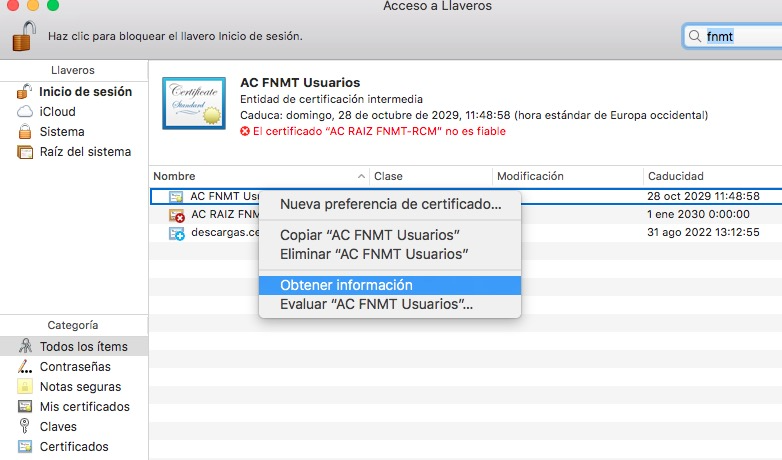Choose Nueva preferencia de certificado in the context menu
The height and width of the screenshot is (460, 782).
[390, 204]
